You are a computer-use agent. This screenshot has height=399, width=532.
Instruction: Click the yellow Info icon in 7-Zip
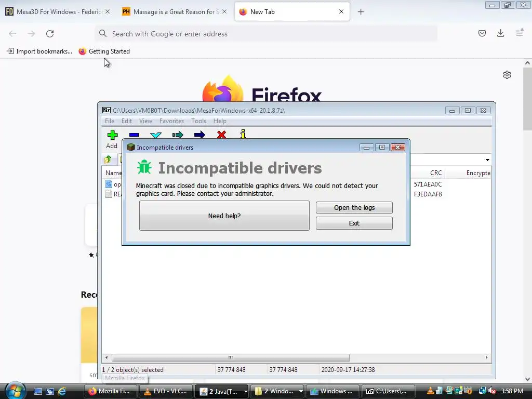(243, 135)
